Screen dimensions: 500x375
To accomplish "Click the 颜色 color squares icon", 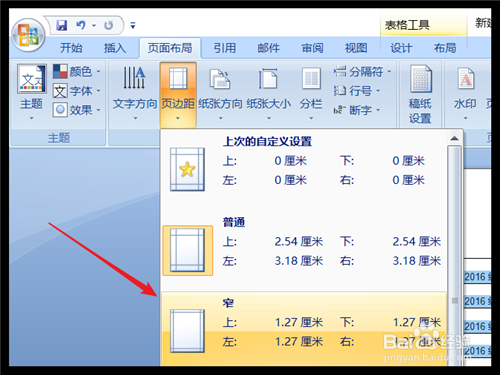I will (60, 71).
